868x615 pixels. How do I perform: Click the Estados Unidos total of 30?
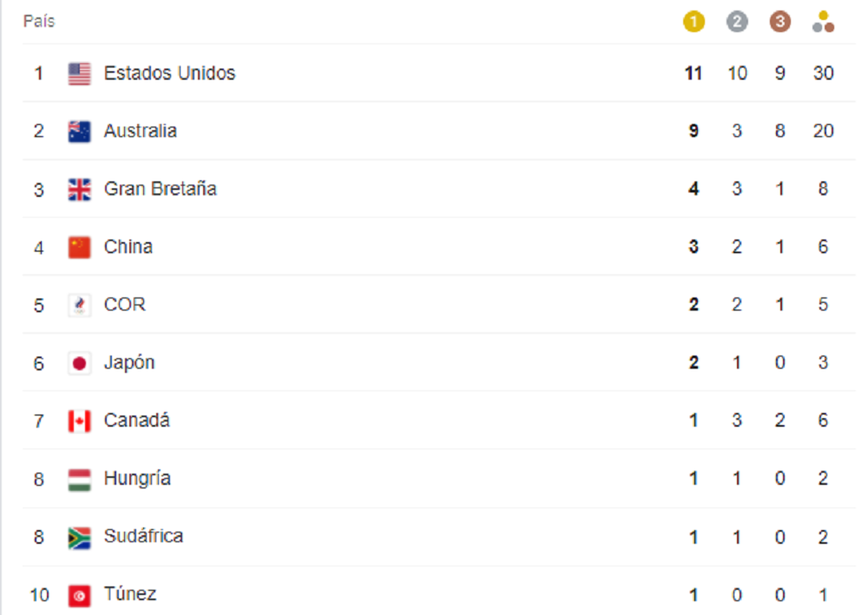click(823, 73)
